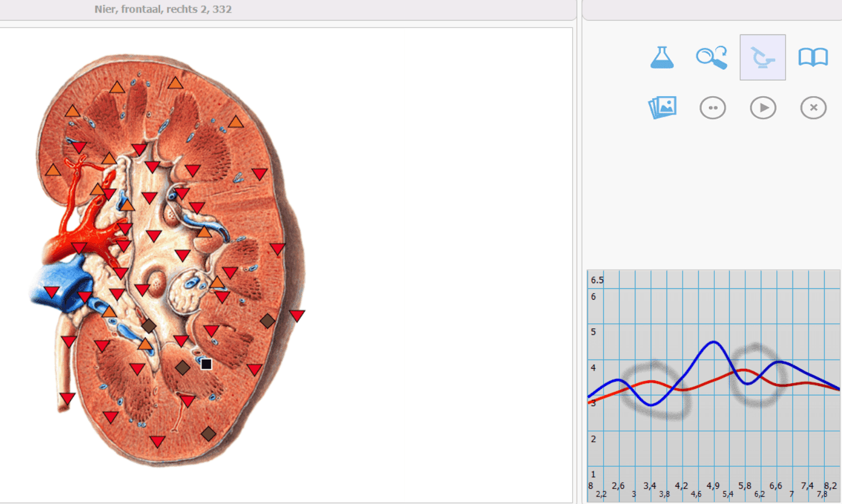
Task: Click the 4,9 frequency label on graph axis
Action: pyautogui.click(x=713, y=486)
